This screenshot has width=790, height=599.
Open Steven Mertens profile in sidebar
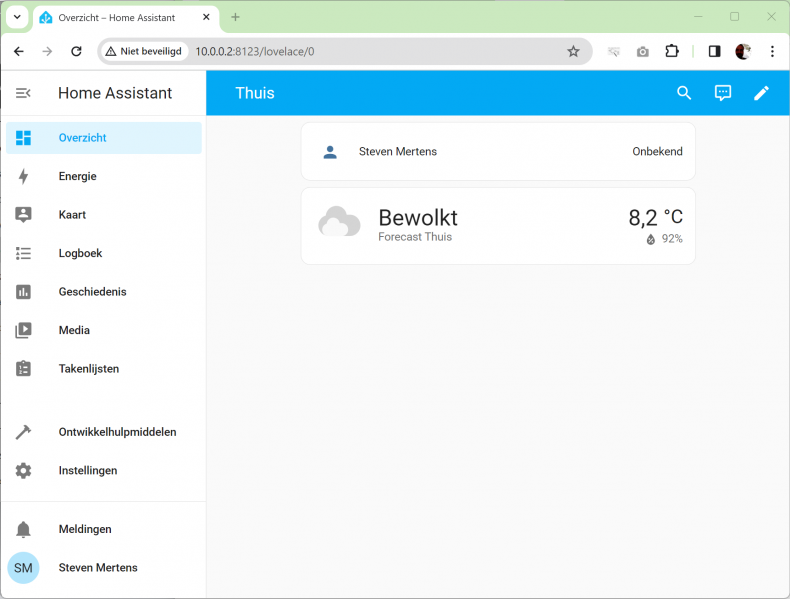pyautogui.click(x=104, y=568)
